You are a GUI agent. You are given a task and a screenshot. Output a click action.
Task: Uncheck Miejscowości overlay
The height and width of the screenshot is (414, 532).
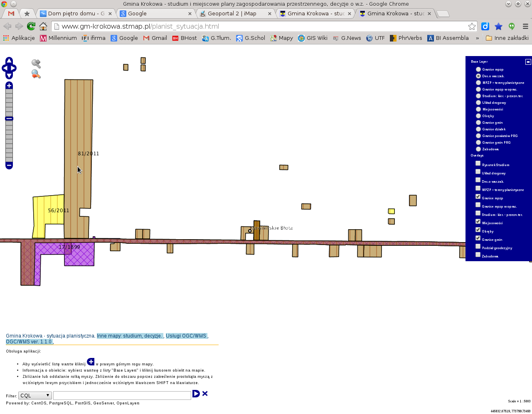[478, 221]
